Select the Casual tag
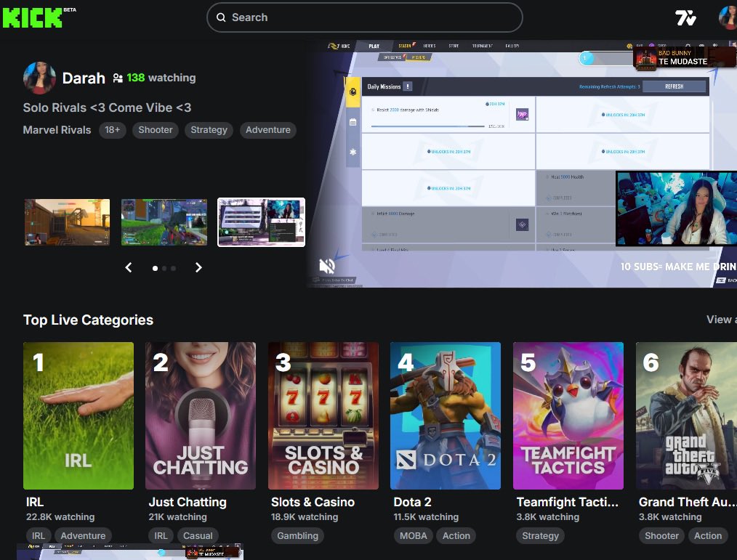The image size is (737, 560). (x=198, y=535)
